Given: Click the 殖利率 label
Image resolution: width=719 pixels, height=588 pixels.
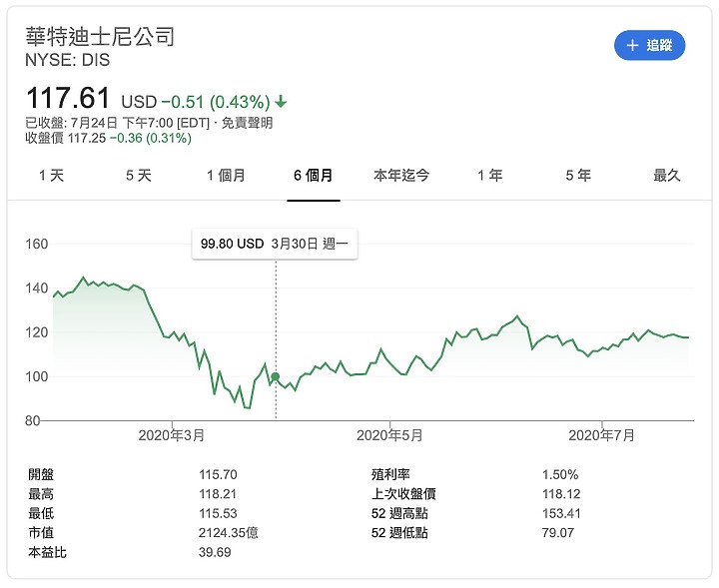Looking at the screenshot, I should pos(390,474).
